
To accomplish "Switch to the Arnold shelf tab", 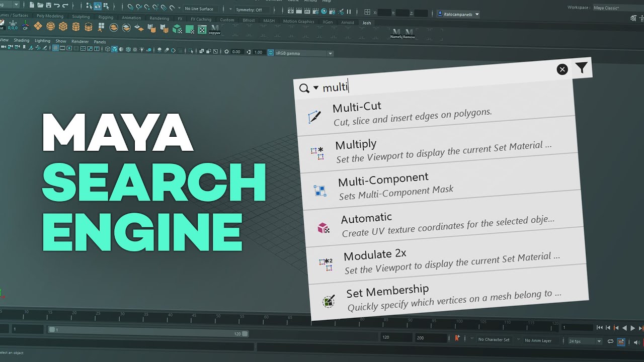I will 347,22.
